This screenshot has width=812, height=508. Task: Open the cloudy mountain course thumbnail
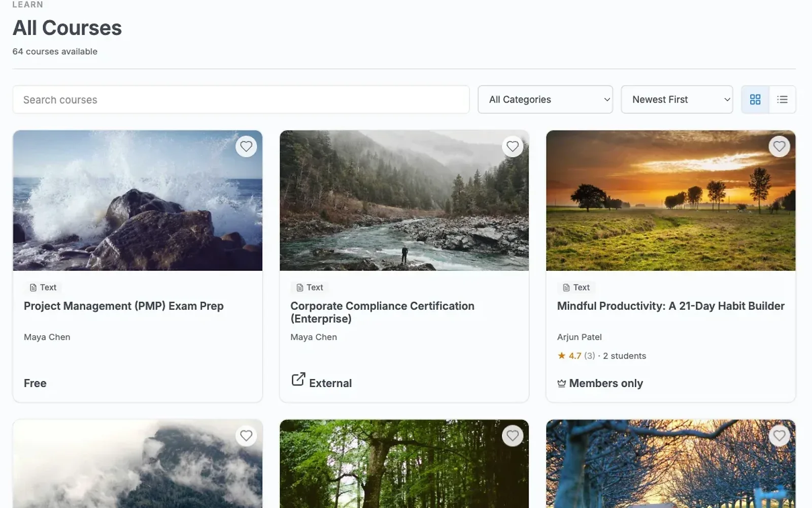tap(138, 464)
